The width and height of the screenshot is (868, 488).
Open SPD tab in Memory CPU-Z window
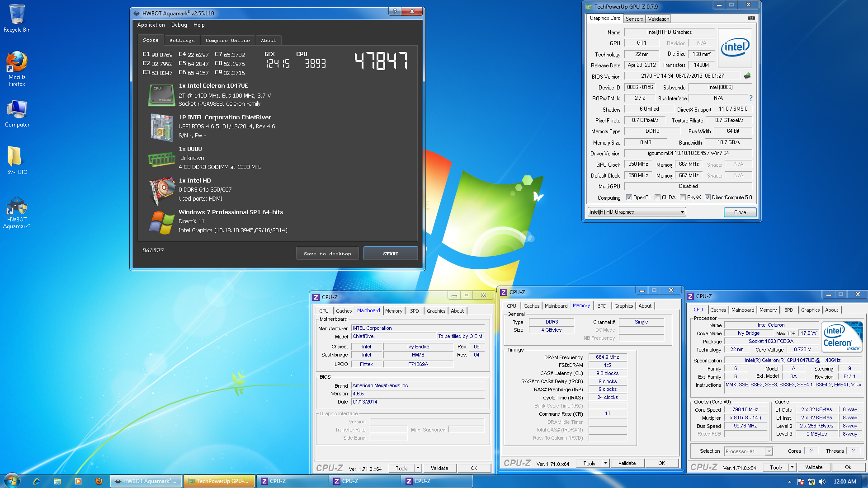(602, 306)
